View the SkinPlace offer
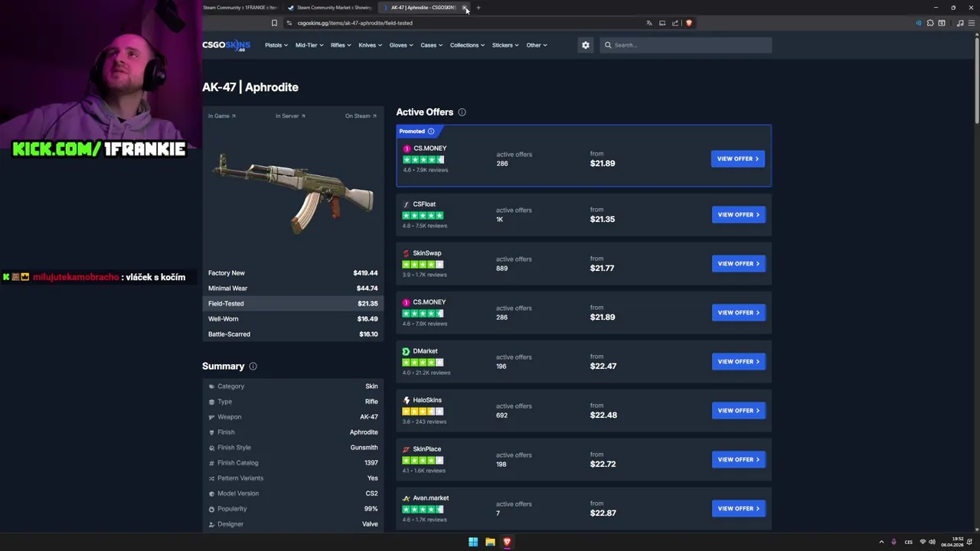This screenshot has width=980, height=551. point(738,460)
